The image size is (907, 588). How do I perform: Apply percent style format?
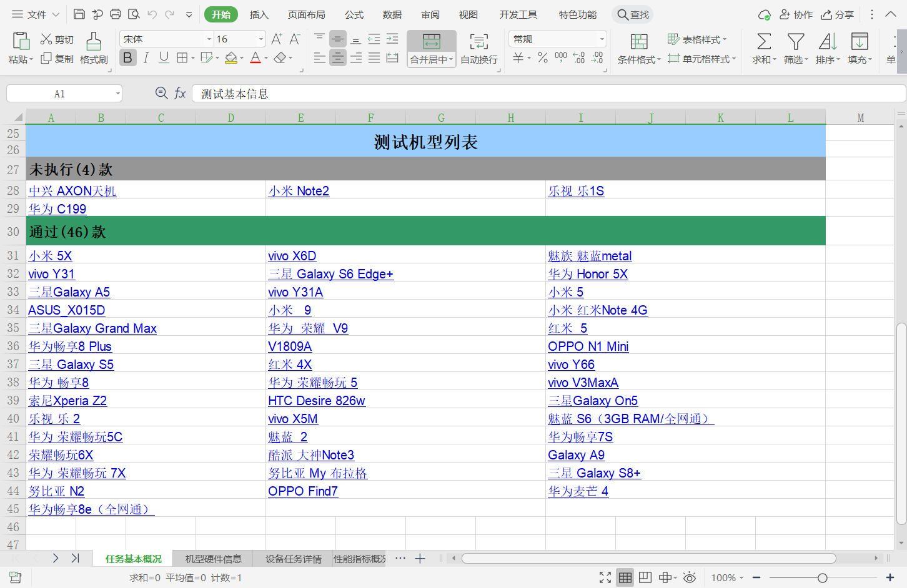pos(543,58)
